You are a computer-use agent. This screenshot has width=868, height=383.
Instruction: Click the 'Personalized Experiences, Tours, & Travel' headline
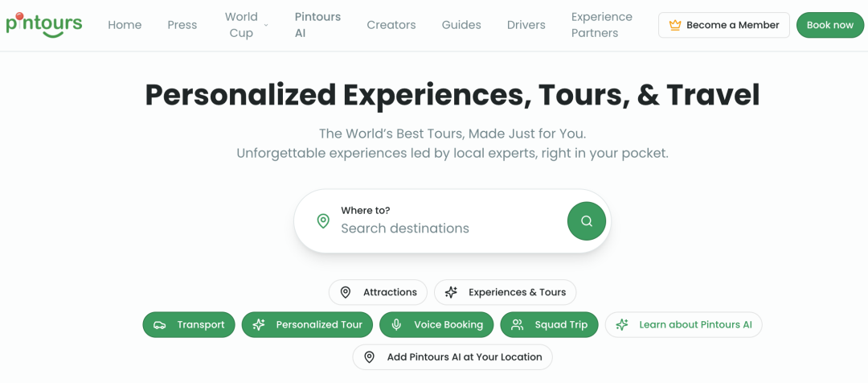[452, 95]
